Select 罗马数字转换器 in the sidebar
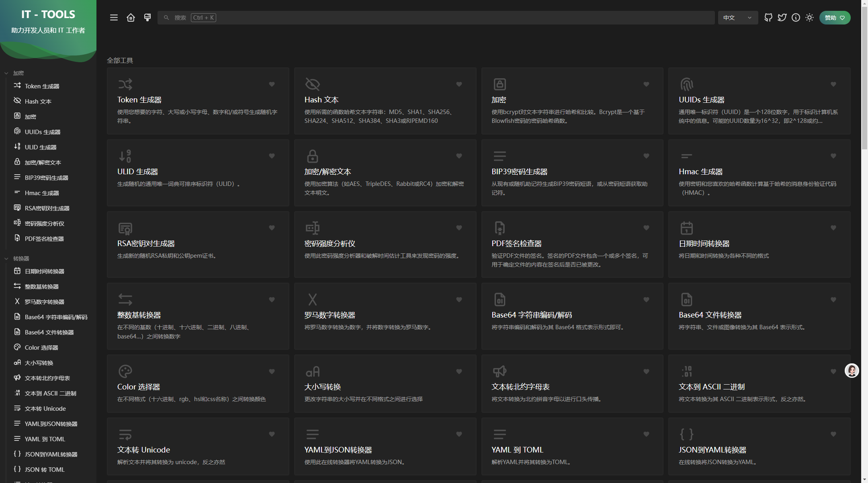868x483 pixels. [44, 302]
